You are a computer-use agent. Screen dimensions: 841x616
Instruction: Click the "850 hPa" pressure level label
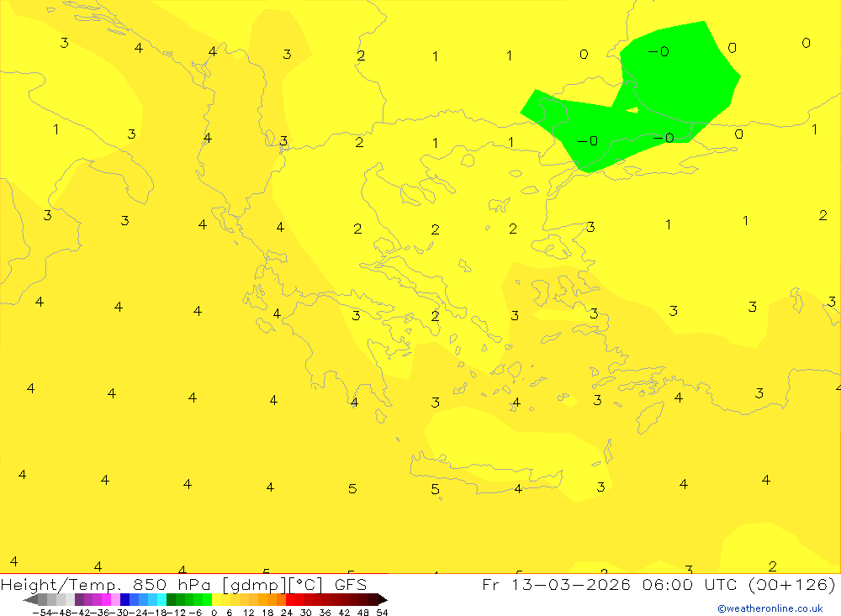pos(171,585)
